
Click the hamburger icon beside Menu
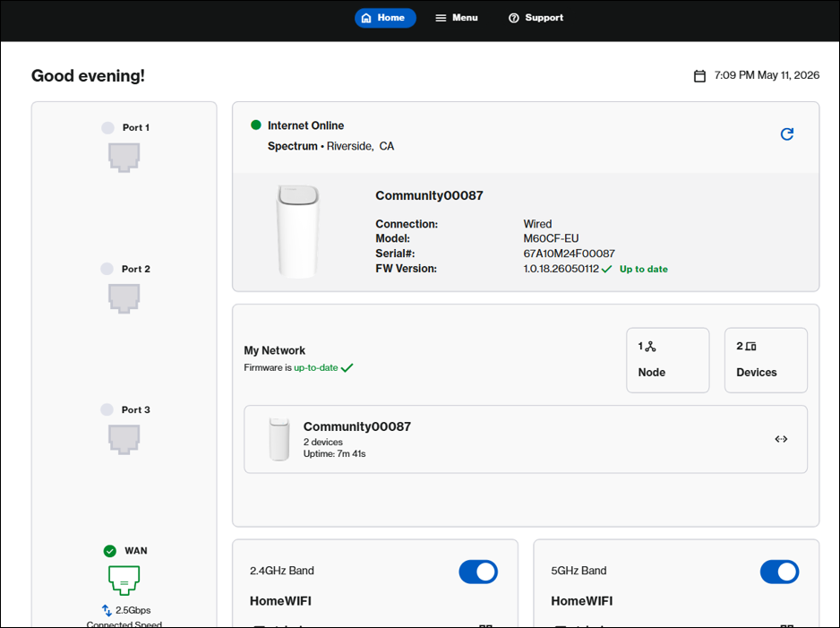coord(441,18)
